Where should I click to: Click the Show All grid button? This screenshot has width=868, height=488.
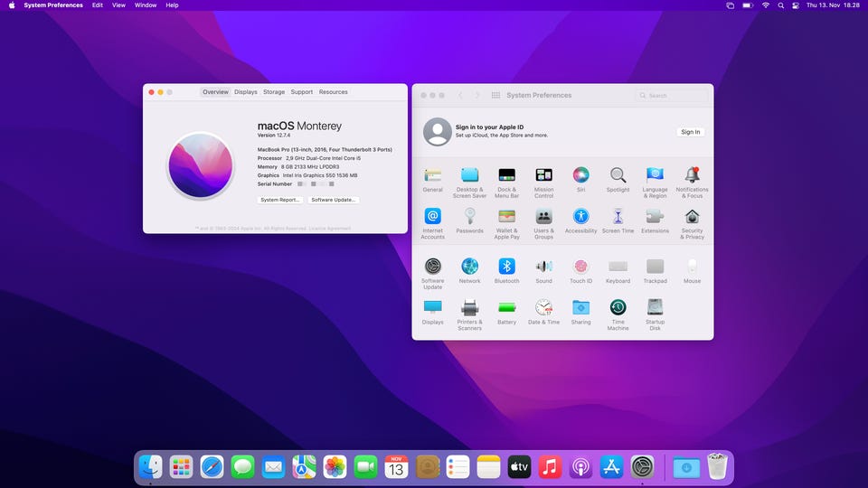point(495,95)
